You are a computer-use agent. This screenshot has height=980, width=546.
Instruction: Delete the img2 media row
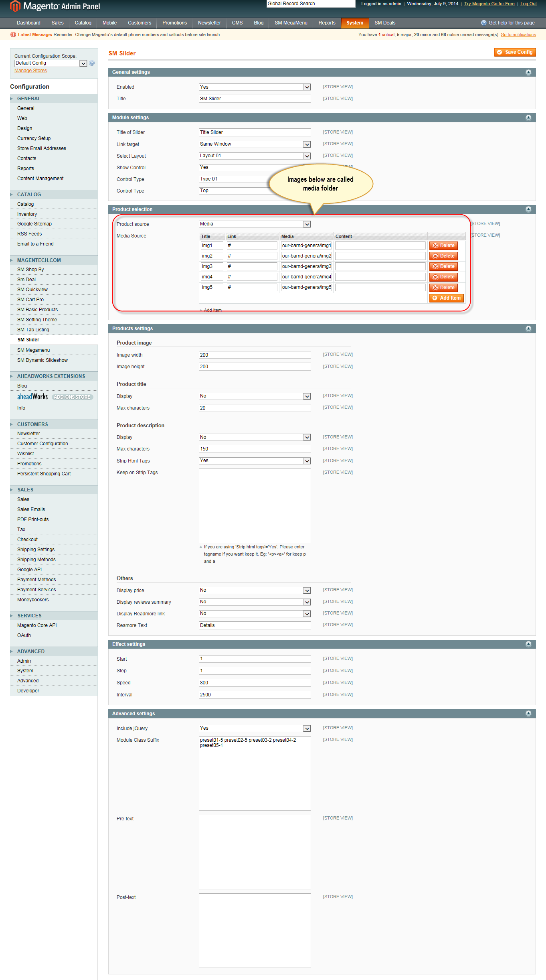[443, 256]
